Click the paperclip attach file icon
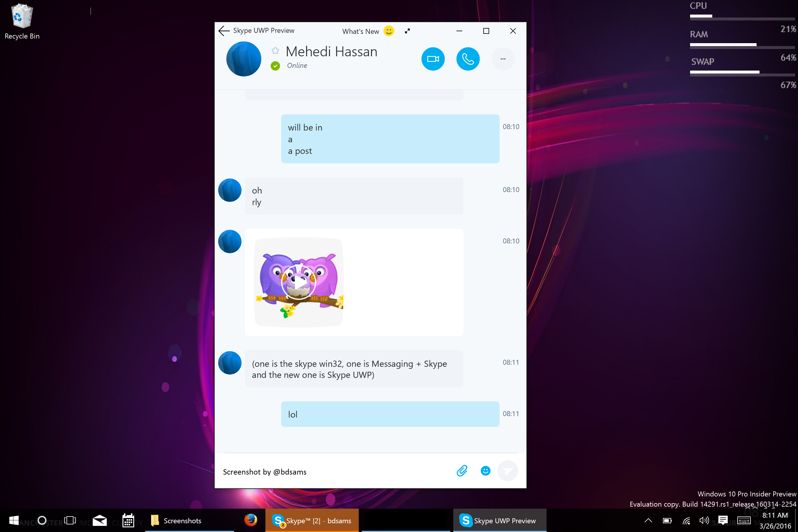 [462, 471]
